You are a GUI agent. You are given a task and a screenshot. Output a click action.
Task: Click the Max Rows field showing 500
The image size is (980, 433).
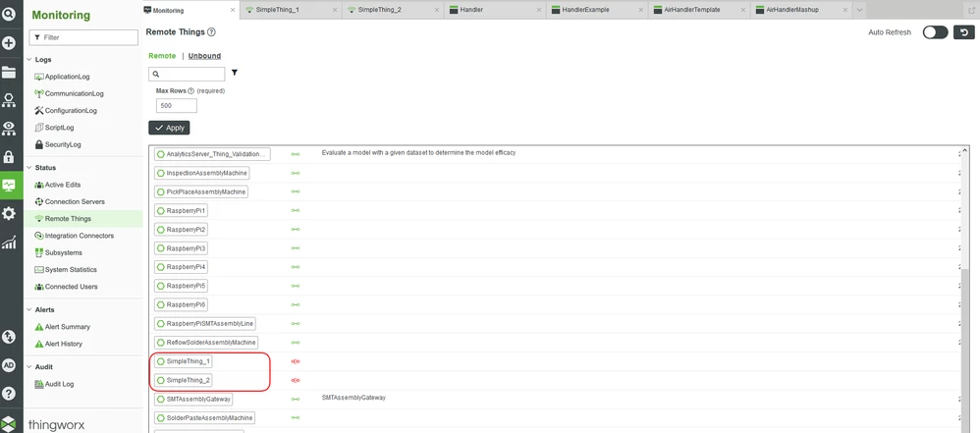click(176, 106)
